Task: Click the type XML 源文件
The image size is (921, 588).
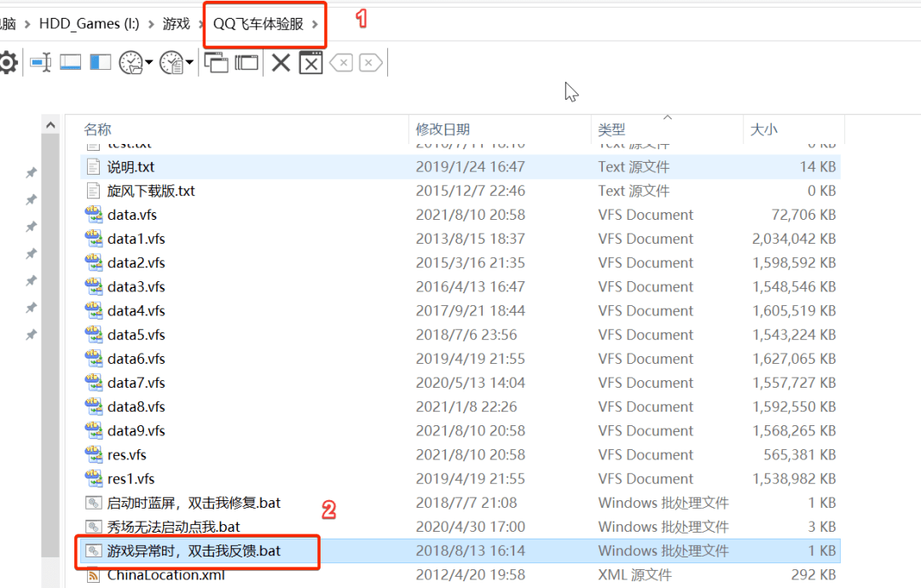Action: [635, 575]
